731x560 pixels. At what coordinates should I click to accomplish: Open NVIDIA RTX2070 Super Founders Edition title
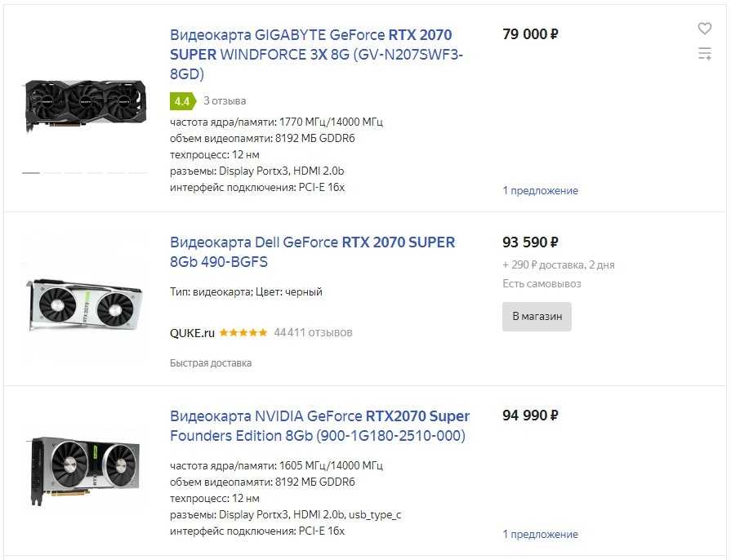pyautogui.click(x=319, y=425)
